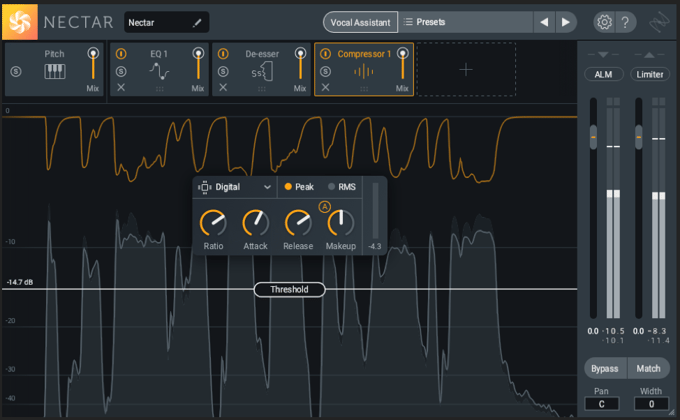Click the input meter down-arrow icon
680x420 pixels.
(x=603, y=55)
